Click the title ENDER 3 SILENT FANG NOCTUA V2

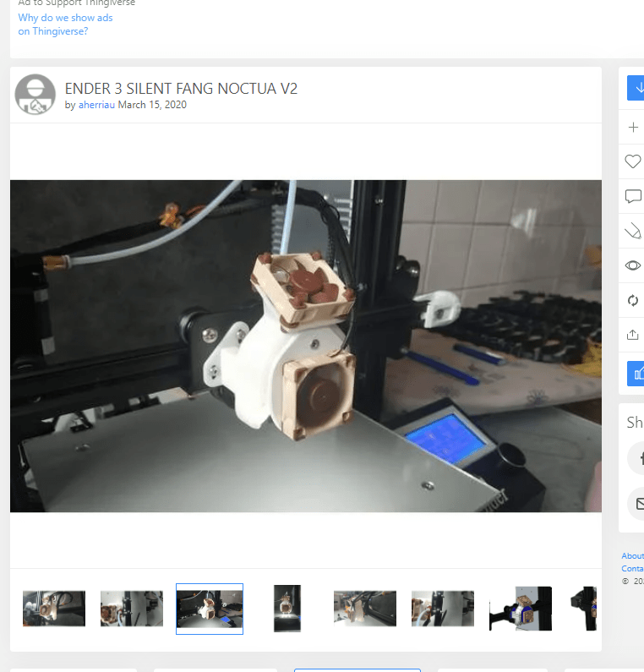pyautogui.click(x=181, y=89)
